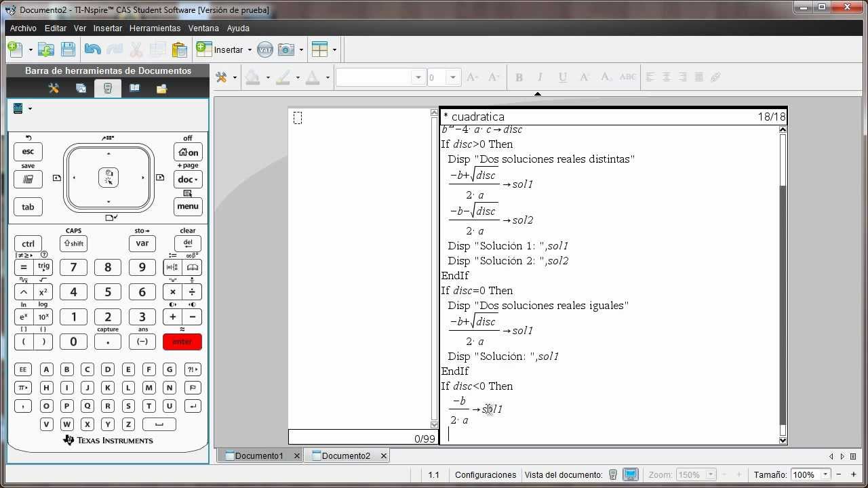Click the document tools wrench in formatting bar
Image resolution: width=868 pixels, height=488 pixels.
point(222,77)
